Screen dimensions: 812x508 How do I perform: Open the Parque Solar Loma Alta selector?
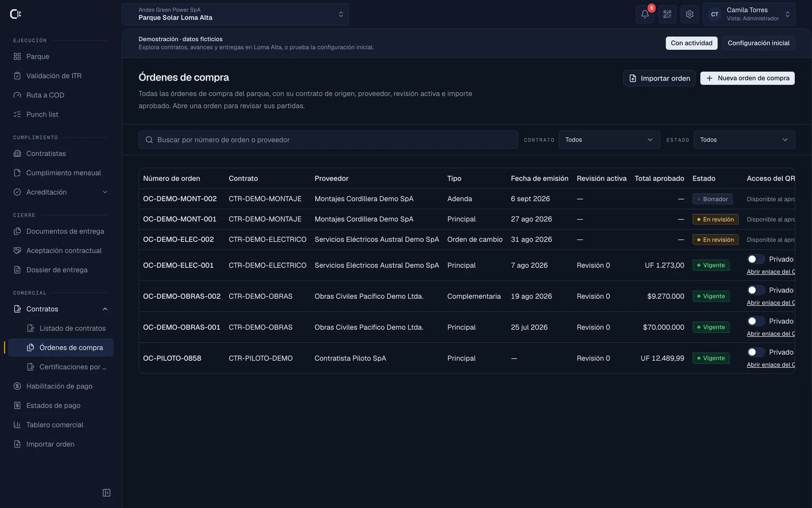click(x=235, y=14)
